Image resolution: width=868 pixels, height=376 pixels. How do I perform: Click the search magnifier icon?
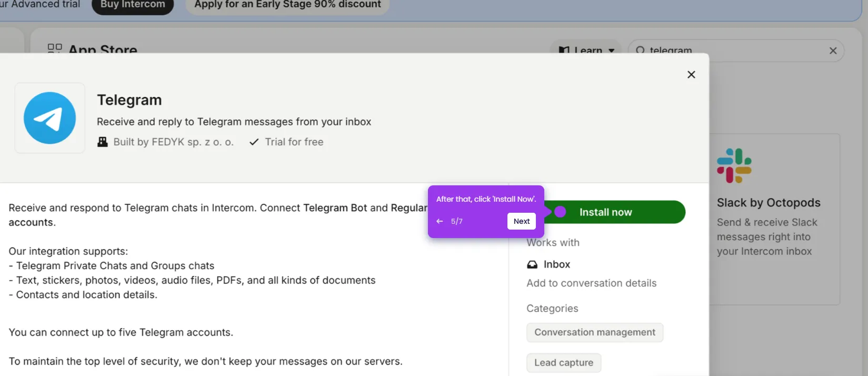pyautogui.click(x=640, y=51)
